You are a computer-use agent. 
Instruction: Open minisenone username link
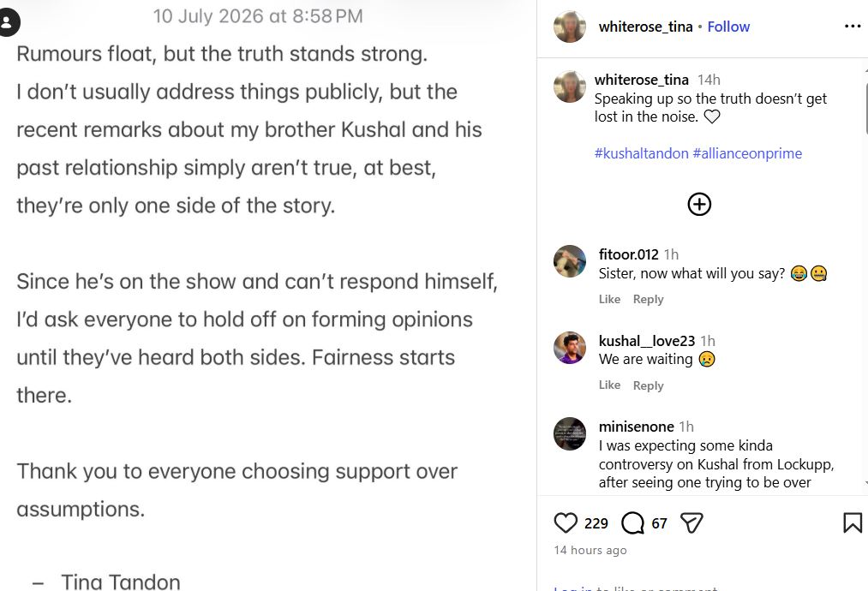(636, 427)
